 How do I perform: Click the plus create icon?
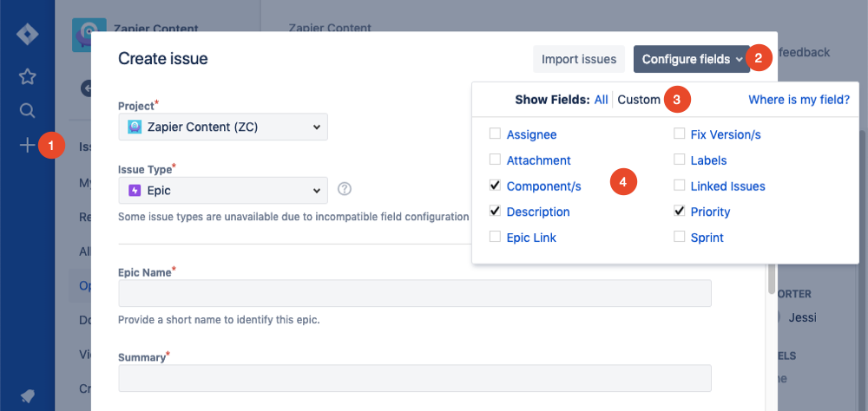click(27, 145)
